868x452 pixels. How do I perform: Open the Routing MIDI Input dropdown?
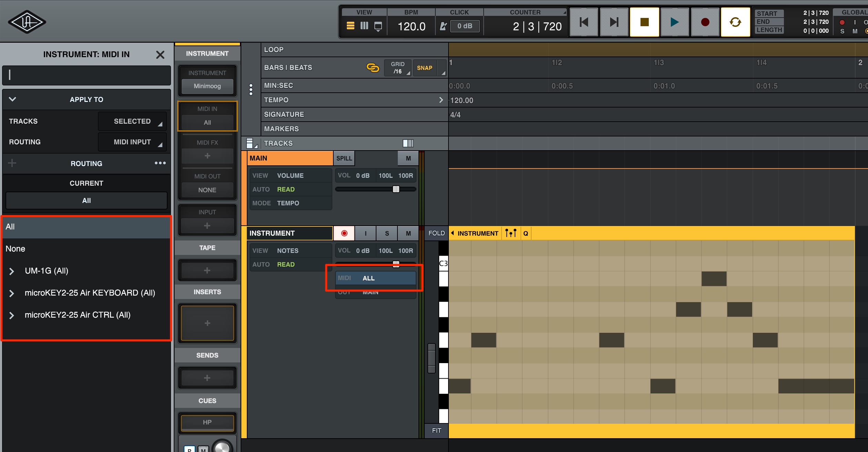[x=132, y=142]
